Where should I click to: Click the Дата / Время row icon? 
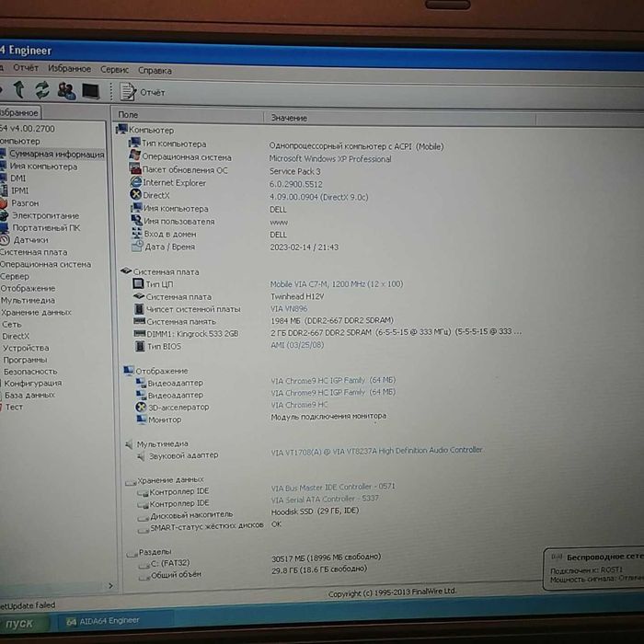137,246
